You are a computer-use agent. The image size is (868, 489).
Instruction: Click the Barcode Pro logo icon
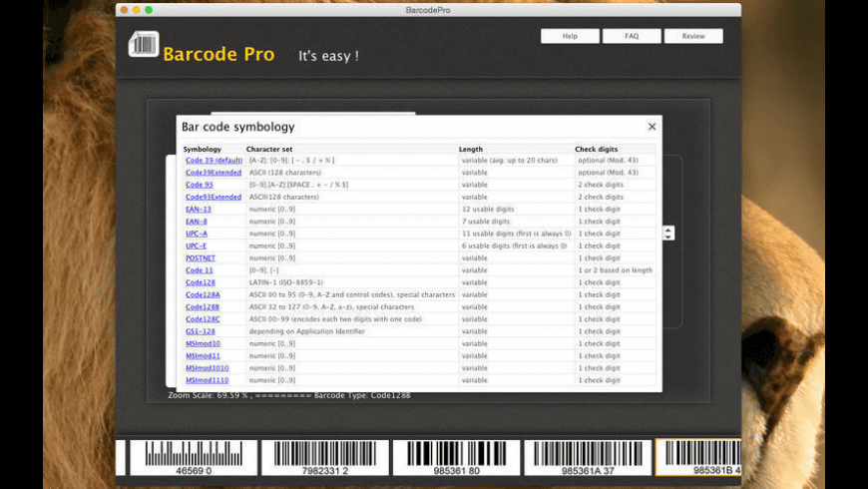(x=144, y=44)
